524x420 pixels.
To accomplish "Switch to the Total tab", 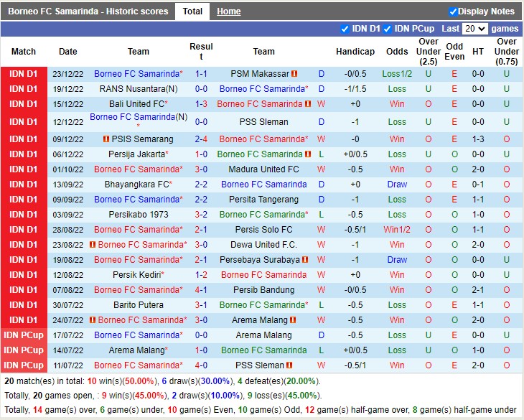I will point(192,11).
